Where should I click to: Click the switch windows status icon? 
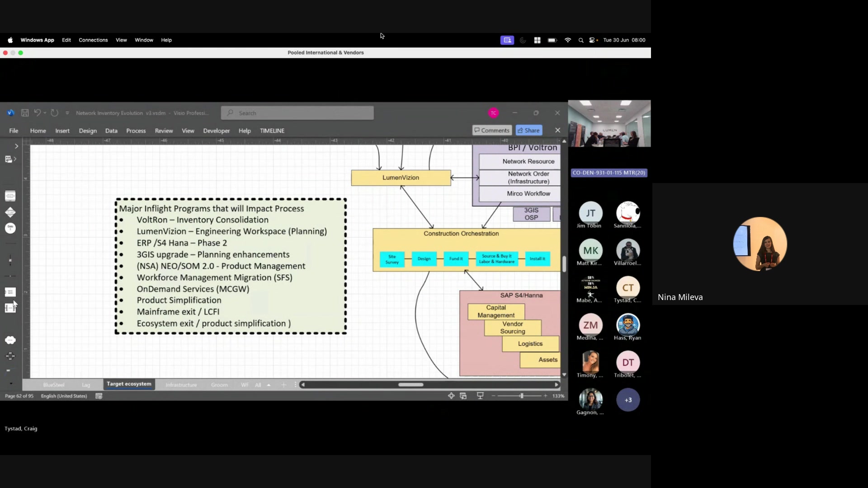(x=463, y=396)
